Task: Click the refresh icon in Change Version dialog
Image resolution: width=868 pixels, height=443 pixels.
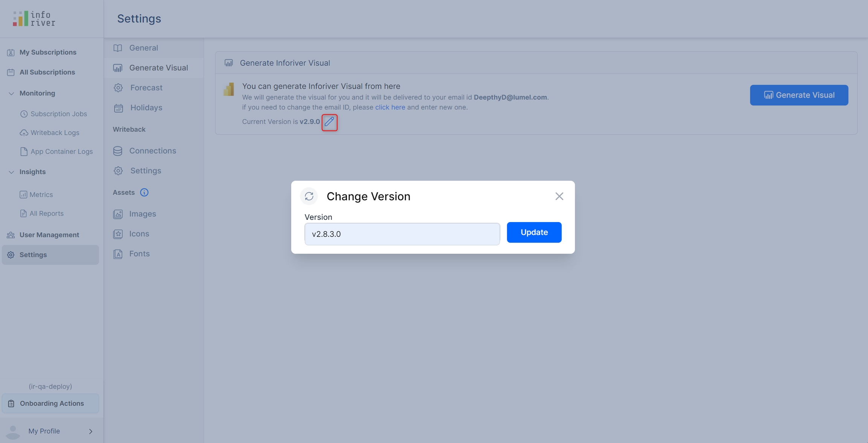Action: tap(309, 196)
